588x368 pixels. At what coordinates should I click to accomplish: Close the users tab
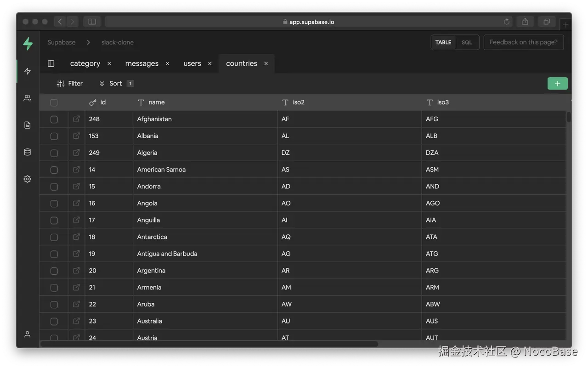[x=209, y=63]
